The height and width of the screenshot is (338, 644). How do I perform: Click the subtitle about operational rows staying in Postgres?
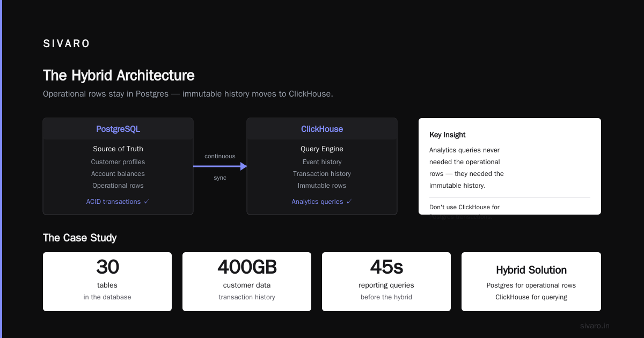tap(188, 94)
